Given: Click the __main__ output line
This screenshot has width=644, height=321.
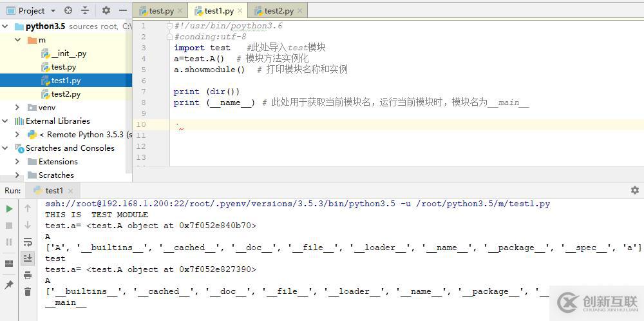Looking at the screenshot, I should 66,302.
